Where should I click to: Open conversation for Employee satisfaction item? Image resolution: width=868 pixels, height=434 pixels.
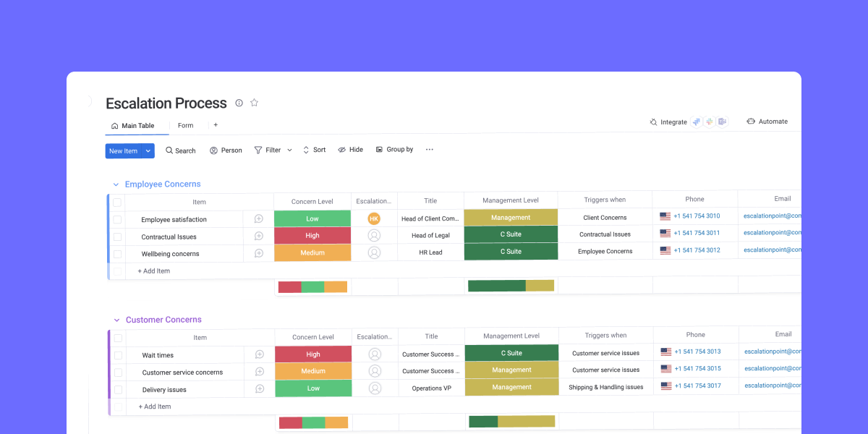[x=258, y=219]
